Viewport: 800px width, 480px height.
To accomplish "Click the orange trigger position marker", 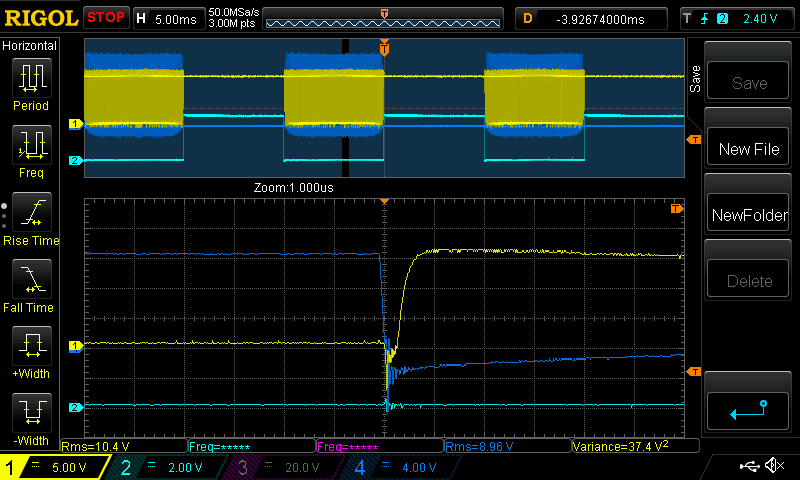I will click(384, 48).
